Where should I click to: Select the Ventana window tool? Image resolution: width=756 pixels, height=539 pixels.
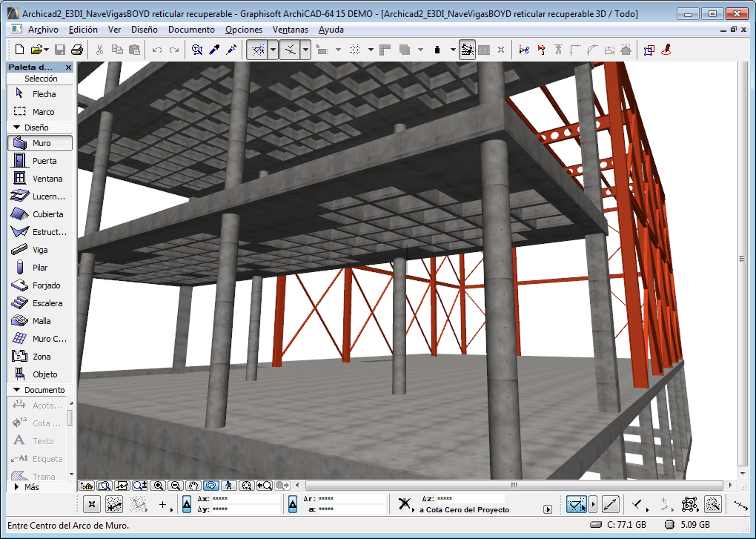tap(40, 179)
